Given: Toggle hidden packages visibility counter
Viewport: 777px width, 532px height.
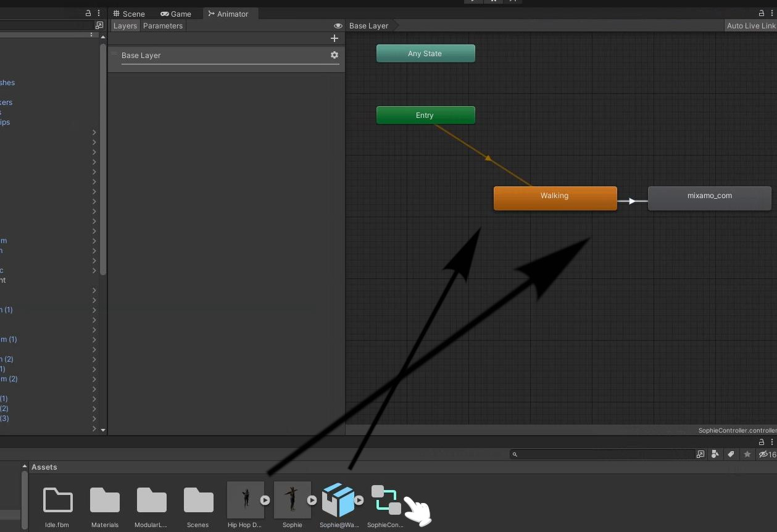Looking at the screenshot, I should tap(767, 454).
